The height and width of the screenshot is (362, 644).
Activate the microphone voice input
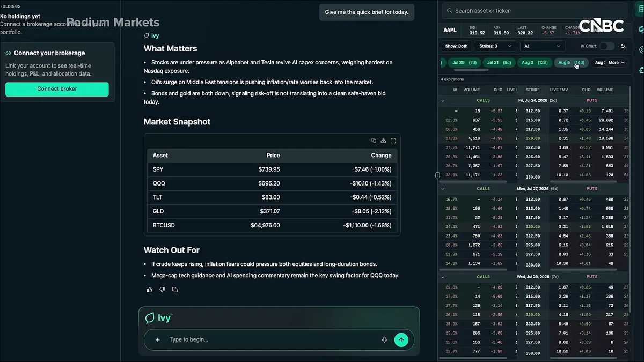click(384, 339)
